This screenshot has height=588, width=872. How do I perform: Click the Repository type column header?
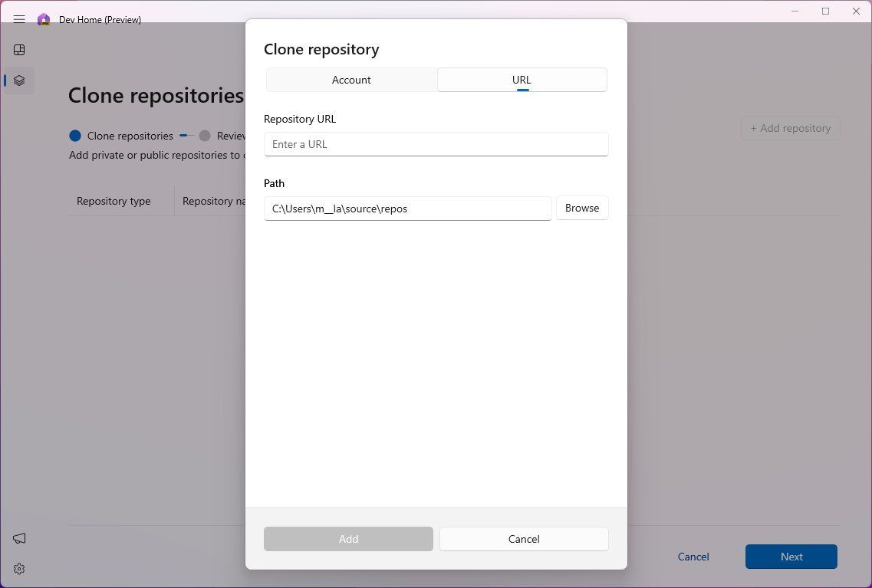point(113,201)
